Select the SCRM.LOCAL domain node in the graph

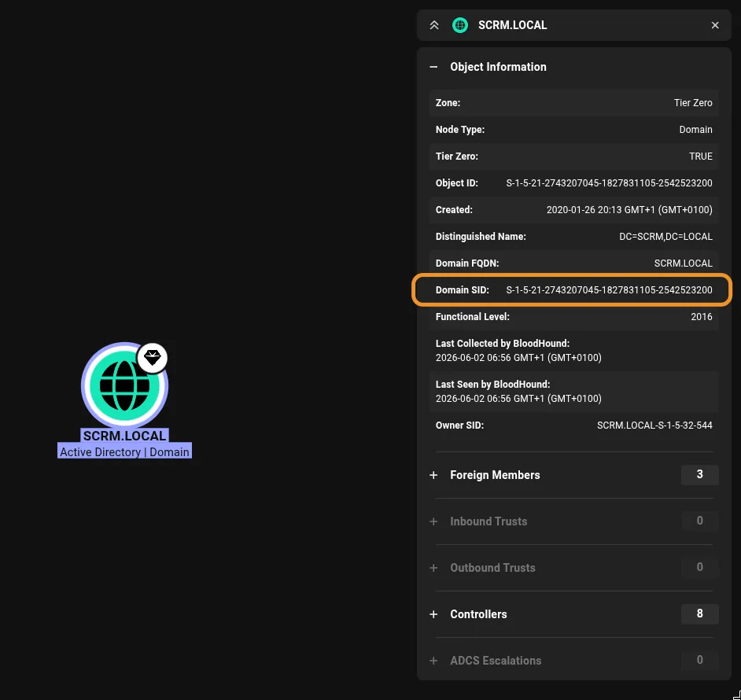click(x=125, y=385)
